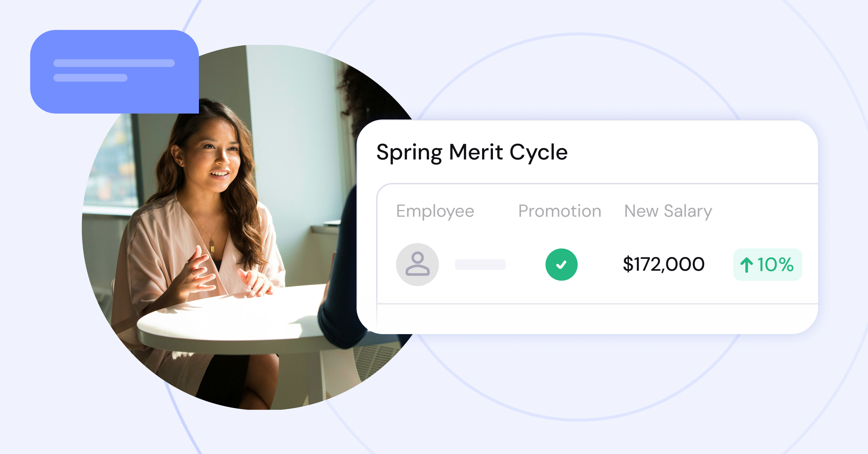Image resolution: width=868 pixels, height=454 pixels.
Task: Click the shorter bottom line in the speech bubble
Action: [90, 77]
